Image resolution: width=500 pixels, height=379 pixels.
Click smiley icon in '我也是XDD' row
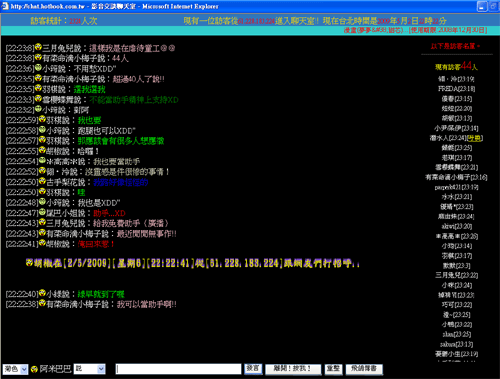(42, 202)
